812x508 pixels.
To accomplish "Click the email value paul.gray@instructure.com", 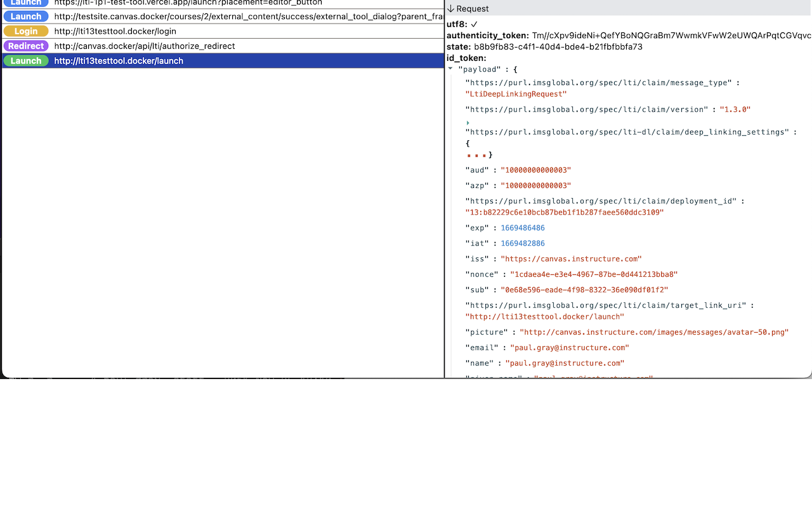I will [570, 347].
